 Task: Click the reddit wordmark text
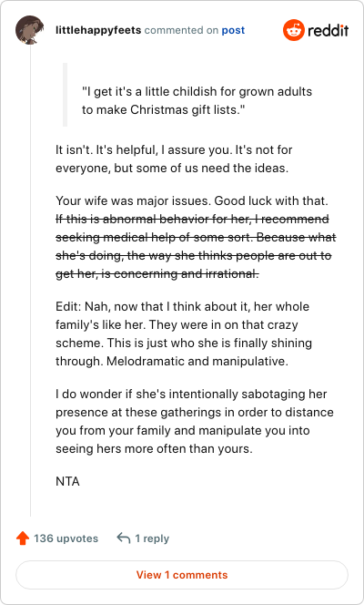click(x=329, y=30)
